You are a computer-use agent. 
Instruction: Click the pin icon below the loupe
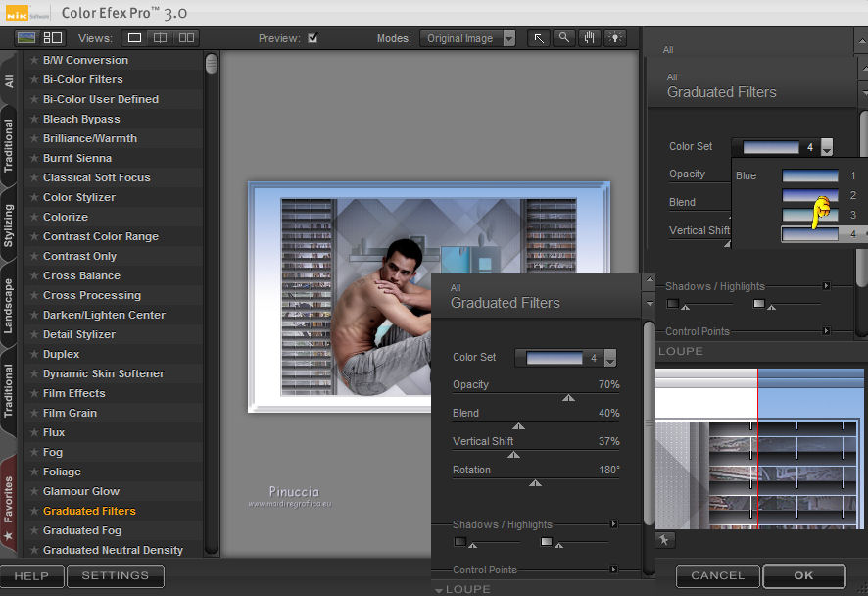(x=663, y=539)
